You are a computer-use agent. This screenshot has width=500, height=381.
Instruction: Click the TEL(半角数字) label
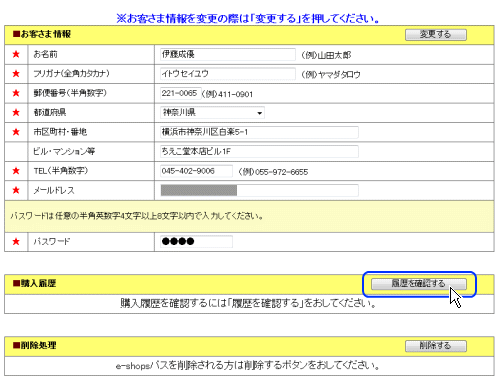pos(61,171)
